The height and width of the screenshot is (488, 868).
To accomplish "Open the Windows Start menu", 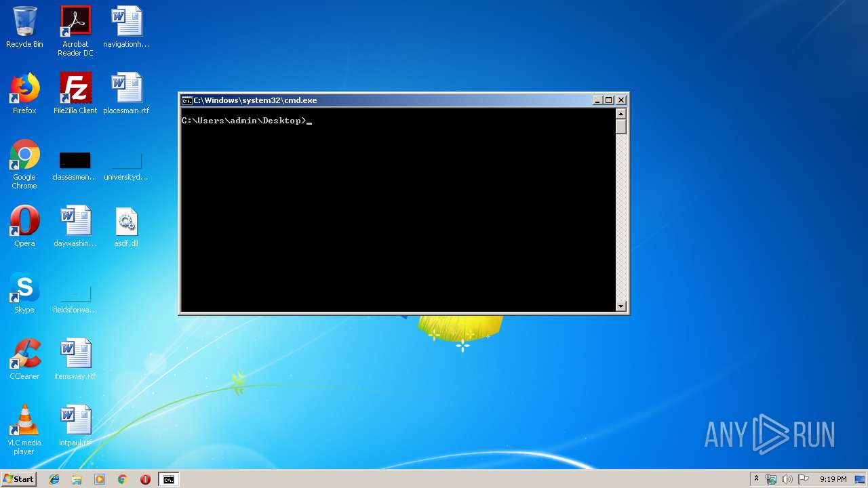I will pos(18,479).
